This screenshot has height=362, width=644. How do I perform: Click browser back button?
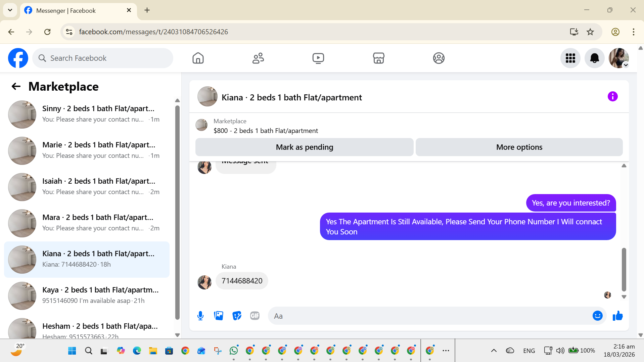point(11,32)
